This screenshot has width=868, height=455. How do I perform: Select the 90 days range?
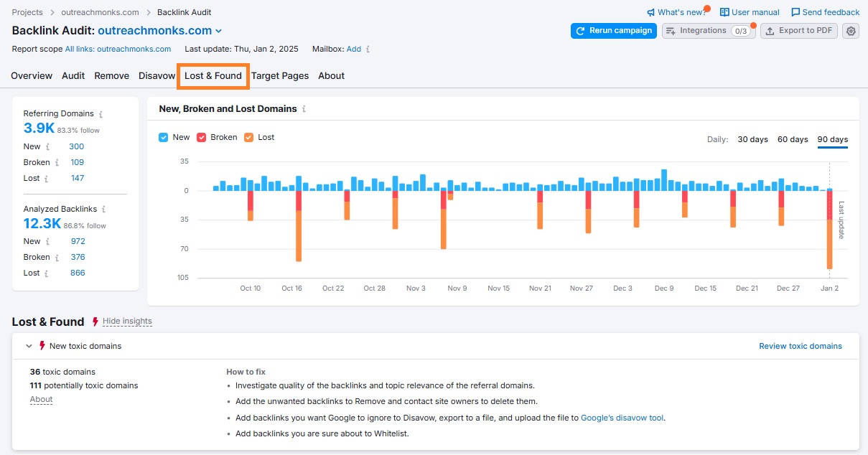(x=833, y=139)
